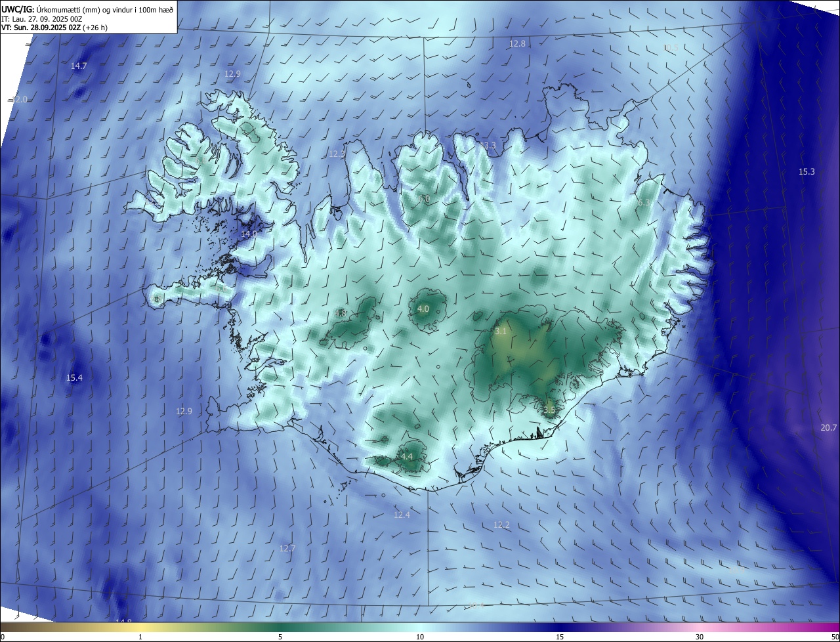Click the 6.3 value label
Viewport: 840px width, 642px height.
(x=644, y=203)
